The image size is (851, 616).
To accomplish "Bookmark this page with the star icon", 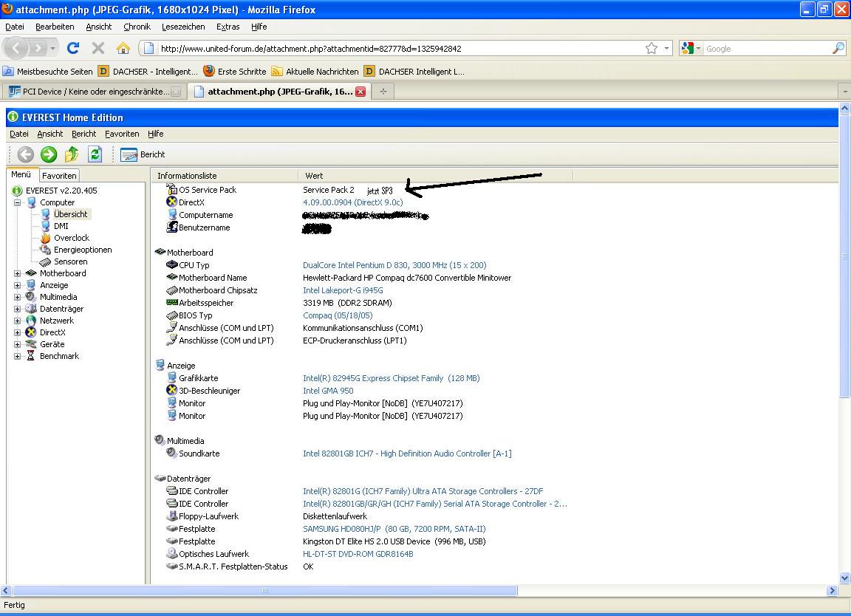I will tap(652, 48).
